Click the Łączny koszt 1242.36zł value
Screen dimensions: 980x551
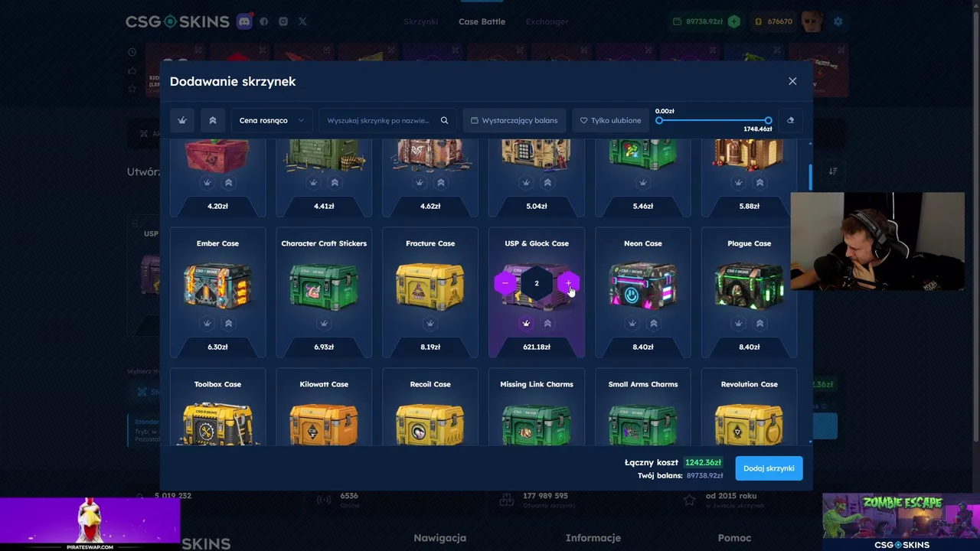point(703,462)
